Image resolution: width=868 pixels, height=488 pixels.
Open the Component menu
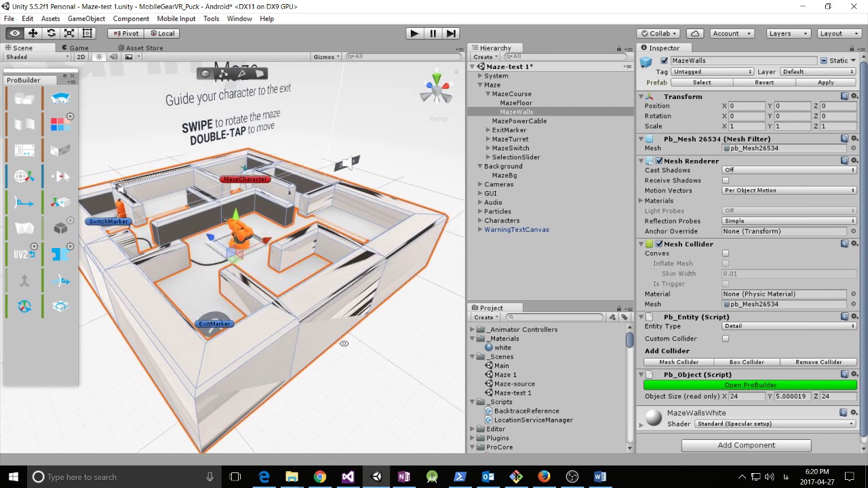click(x=131, y=18)
